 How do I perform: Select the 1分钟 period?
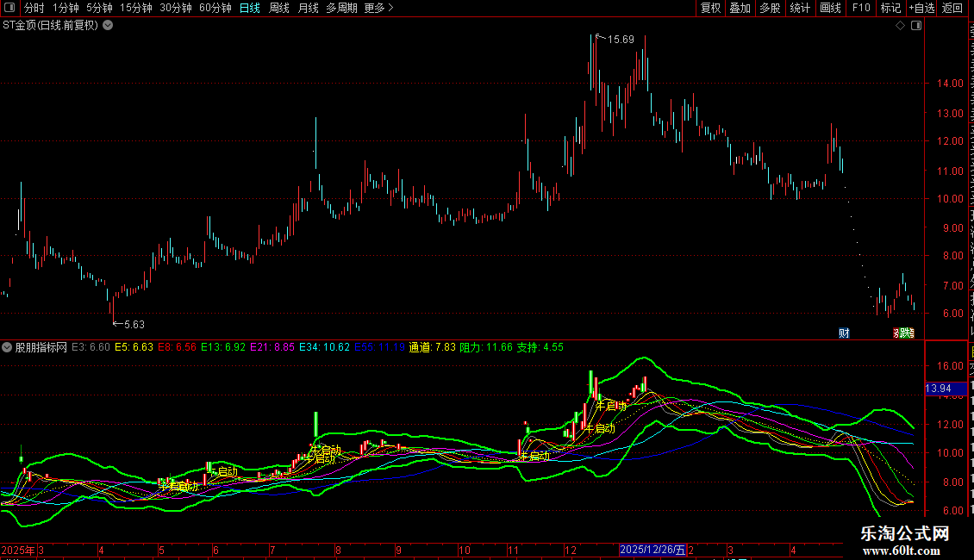pos(66,8)
